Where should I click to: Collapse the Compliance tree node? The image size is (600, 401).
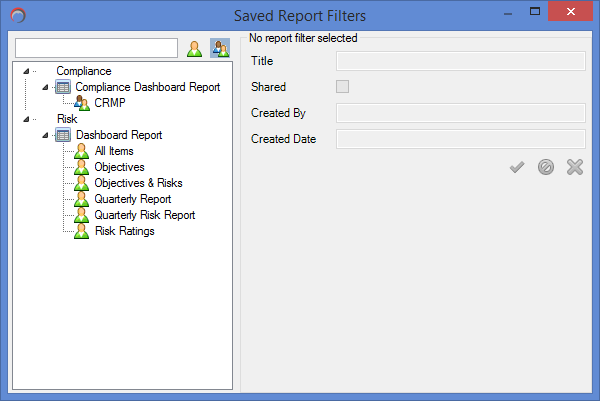26,71
